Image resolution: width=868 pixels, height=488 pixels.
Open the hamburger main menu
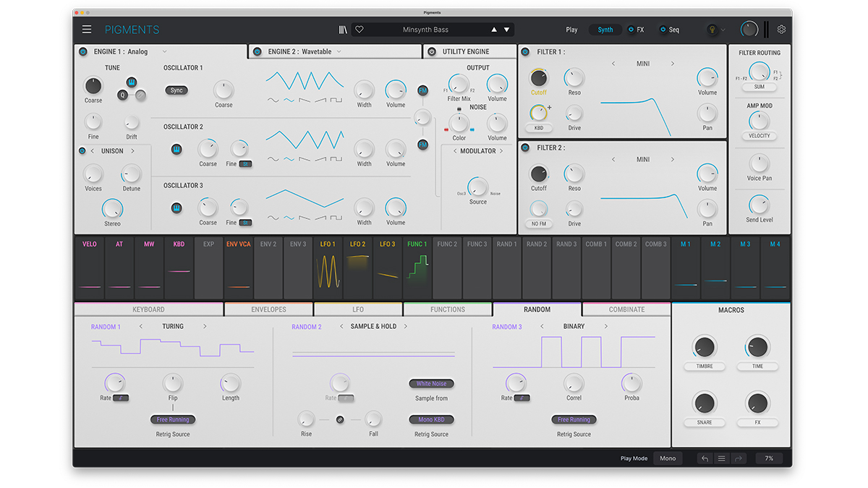tap(87, 30)
